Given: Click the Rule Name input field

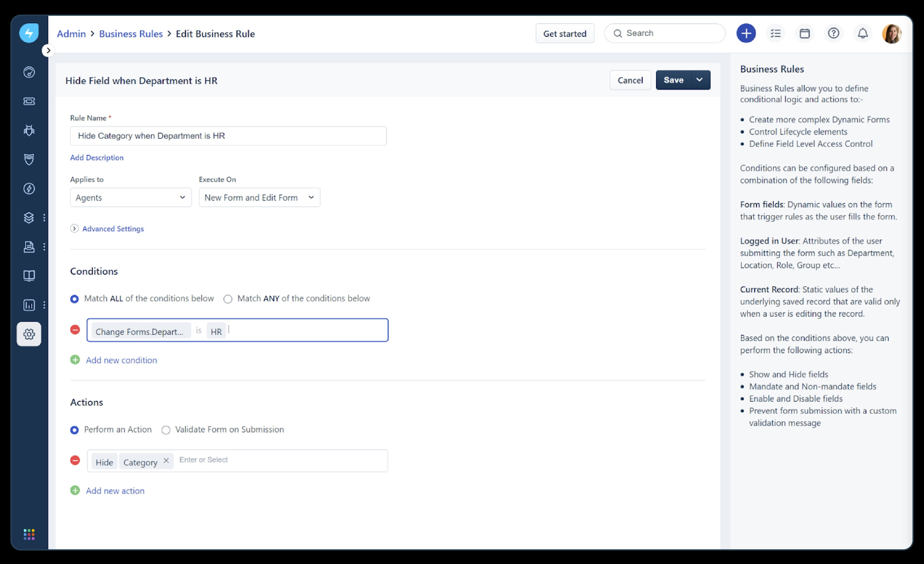Looking at the screenshot, I should click(228, 136).
